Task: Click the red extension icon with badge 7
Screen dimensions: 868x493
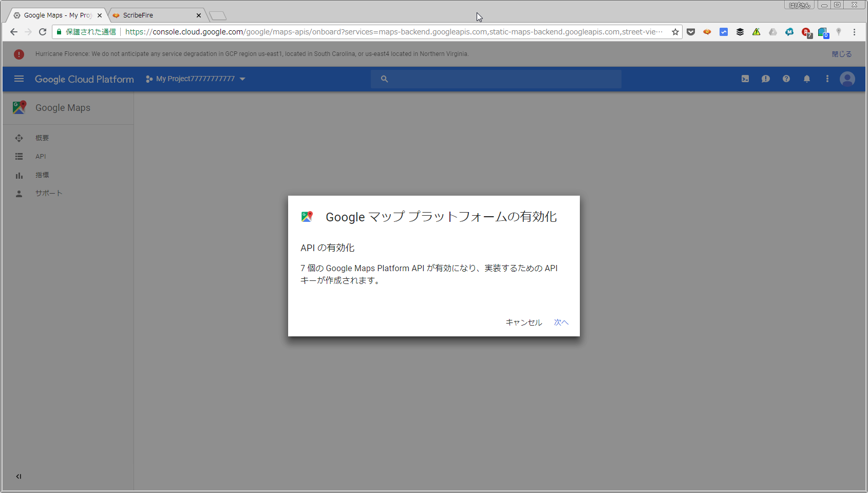Action: point(806,33)
